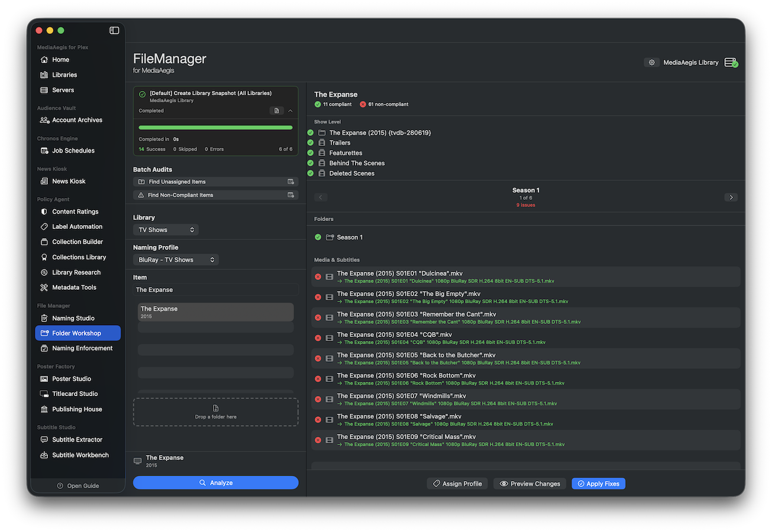Open options icon for Find Non-Compliant Items
The image size is (772, 532).
(290, 195)
